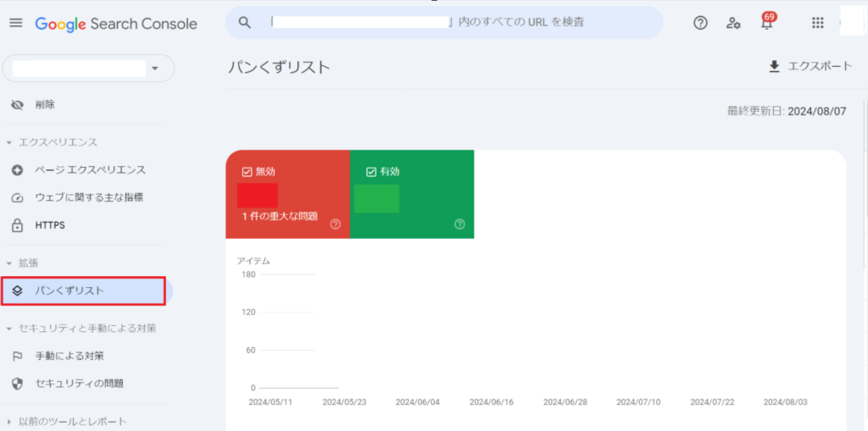Collapse セキュリティと手動による対策 section
This screenshot has height=431, width=868.
[8, 329]
